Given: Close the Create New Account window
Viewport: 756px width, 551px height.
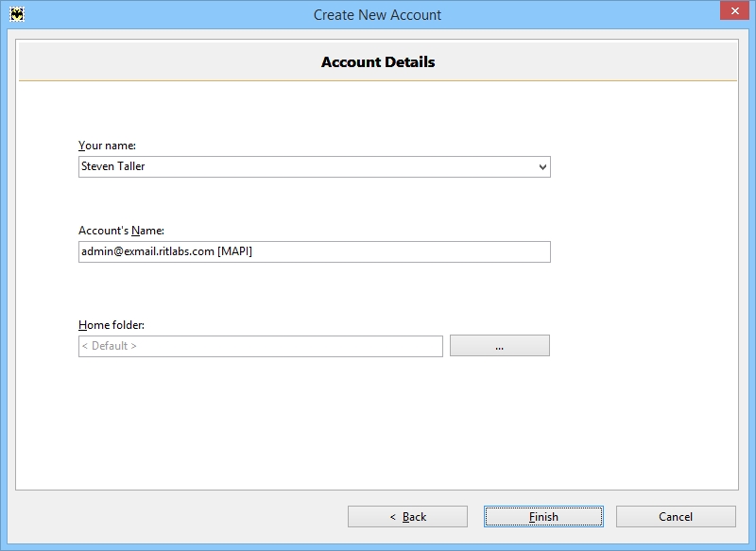Looking at the screenshot, I should pyautogui.click(x=731, y=12).
